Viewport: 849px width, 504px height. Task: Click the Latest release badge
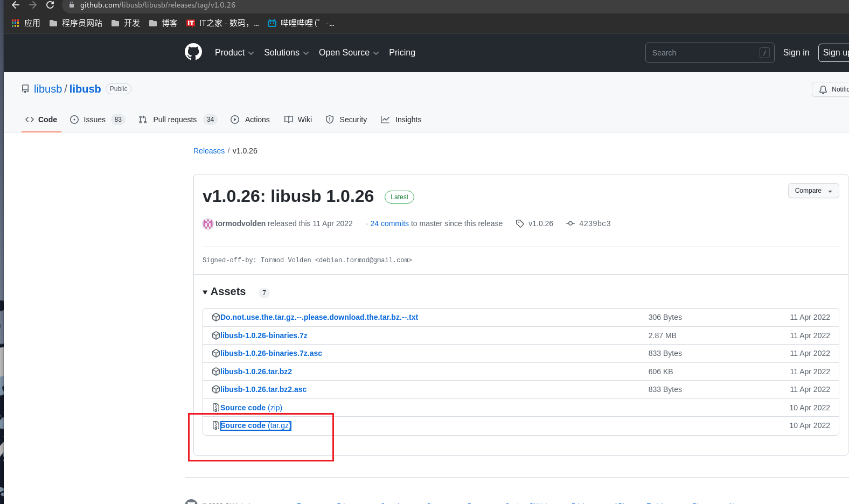(399, 197)
